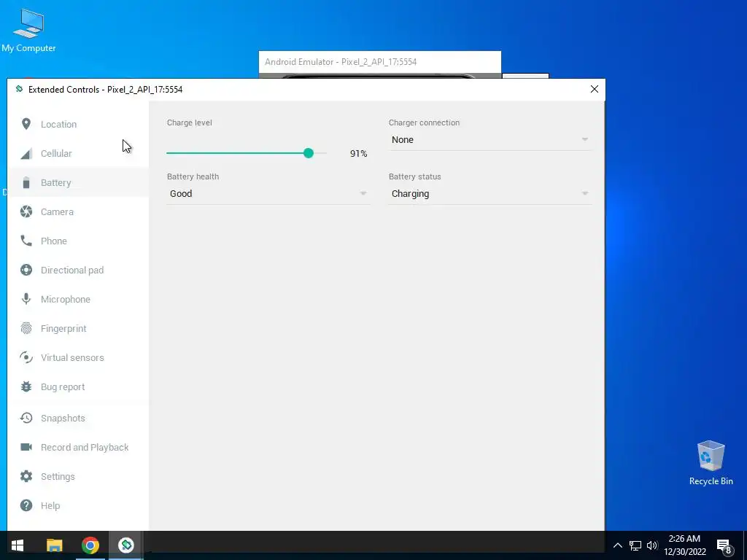Image resolution: width=747 pixels, height=560 pixels.
Task: Show hidden system tray icons
Action: [617, 545]
